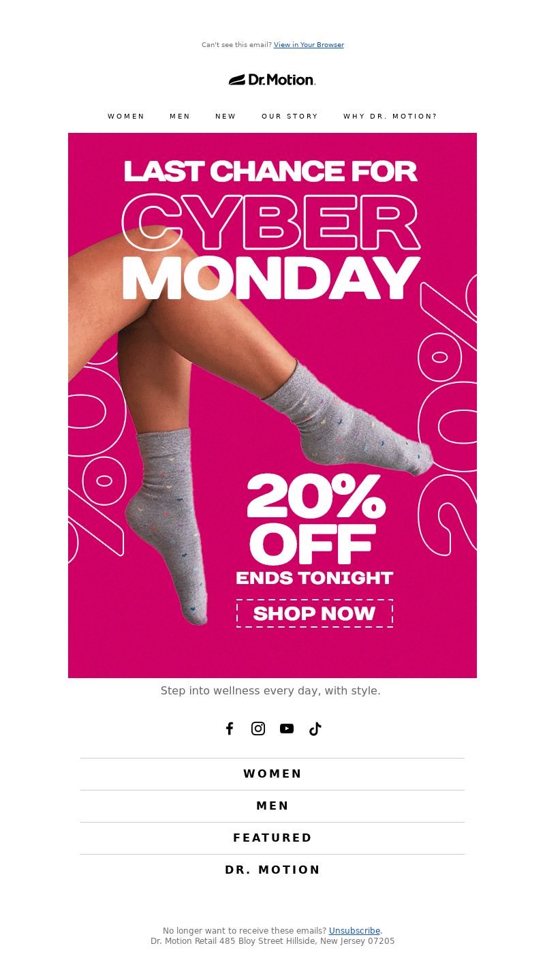Image resolution: width=545 pixels, height=980 pixels.
Task: Click the Dr. Motion logo
Action: (272, 80)
